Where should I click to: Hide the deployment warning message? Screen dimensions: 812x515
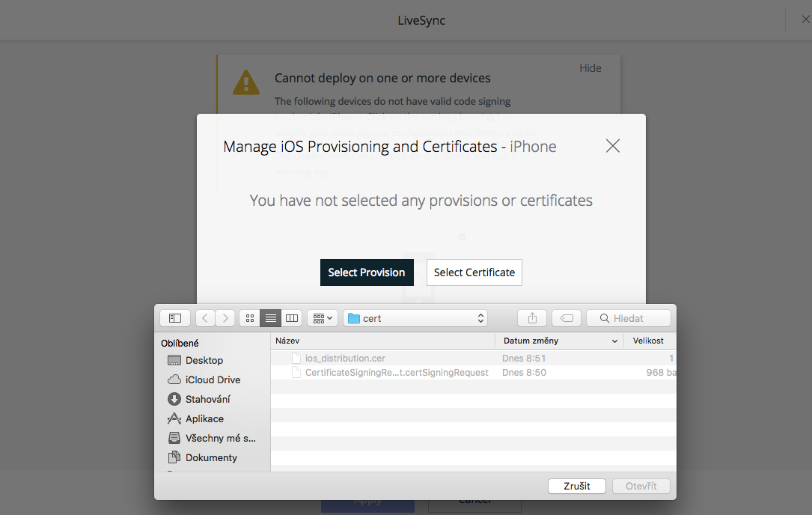[590, 67]
